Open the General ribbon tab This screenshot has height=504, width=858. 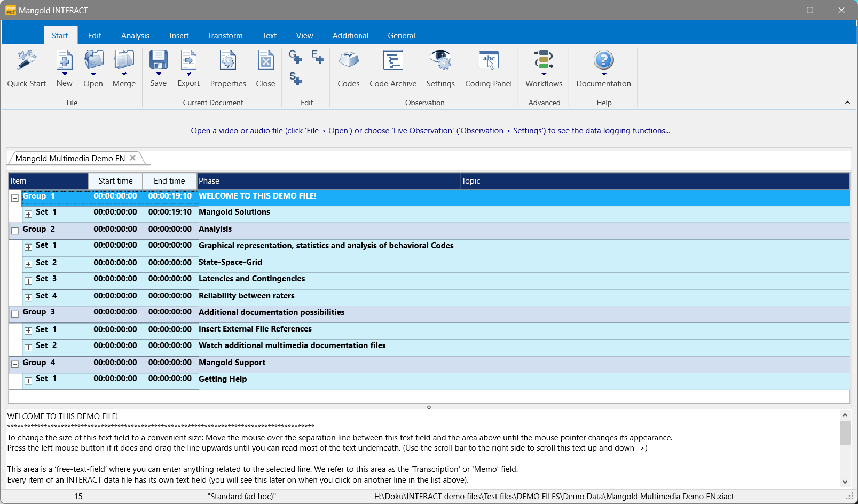[401, 36]
